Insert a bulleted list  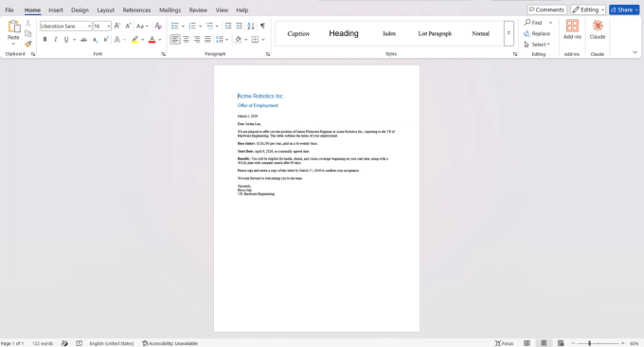click(x=175, y=26)
